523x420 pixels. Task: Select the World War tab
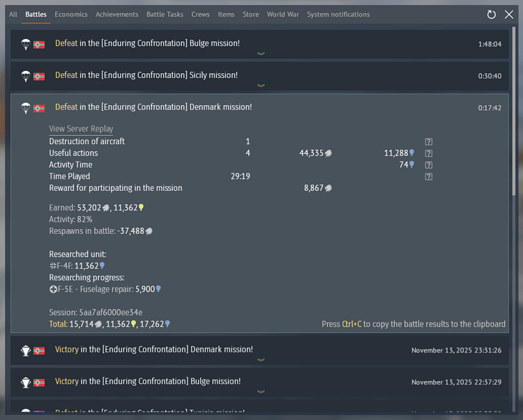[x=283, y=15]
